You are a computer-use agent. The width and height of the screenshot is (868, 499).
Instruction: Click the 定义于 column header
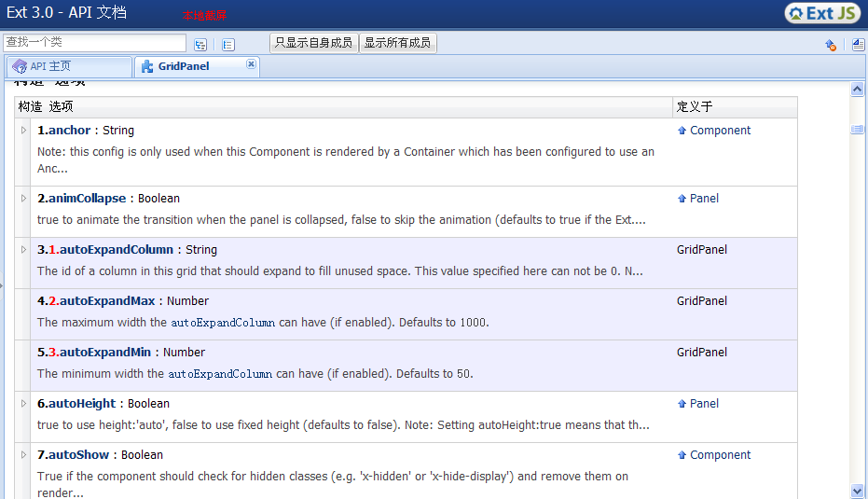[x=735, y=107]
